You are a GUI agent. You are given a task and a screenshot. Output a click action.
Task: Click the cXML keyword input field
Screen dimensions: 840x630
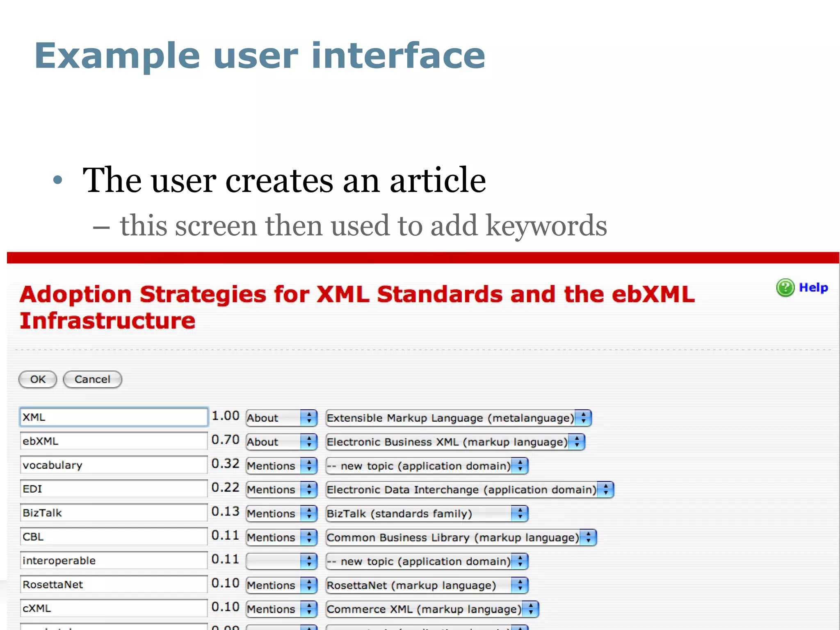click(114, 608)
